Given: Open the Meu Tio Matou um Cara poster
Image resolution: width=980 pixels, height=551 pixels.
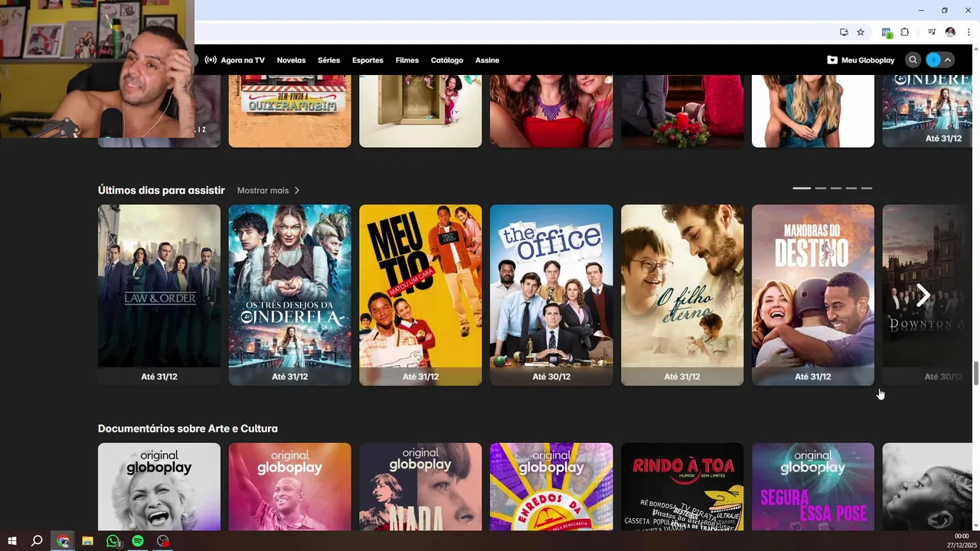Looking at the screenshot, I should [420, 295].
